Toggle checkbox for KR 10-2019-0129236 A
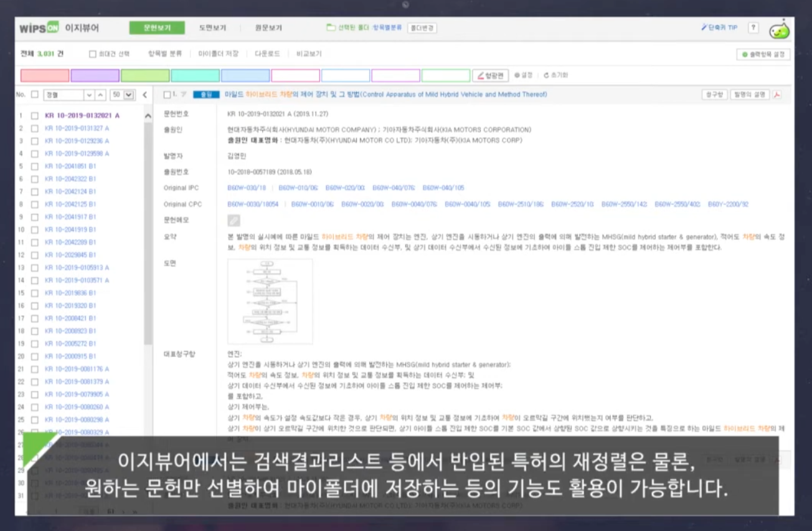The image size is (812, 531). coord(35,141)
